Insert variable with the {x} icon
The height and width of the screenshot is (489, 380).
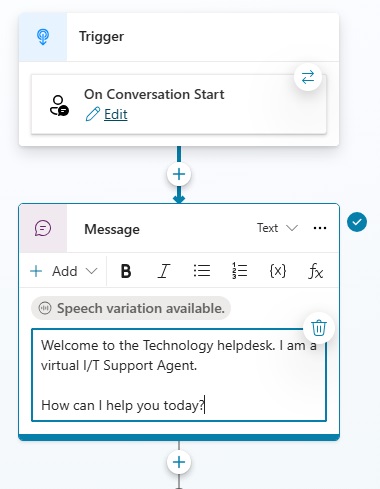coord(278,271)
